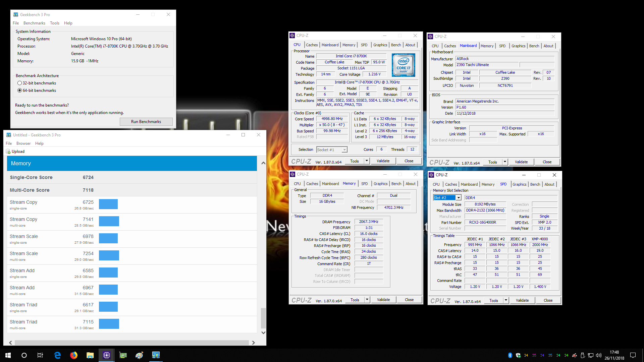Expand Tools dropdown arrow in Mainboard window
Screen dimensions: 644x362
click(x=505, y=162)
